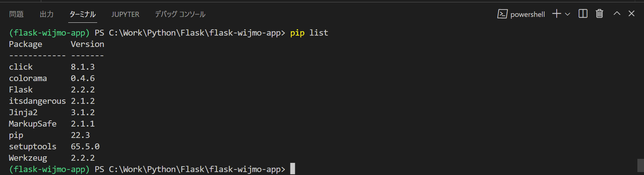Switch to the JUPYTER tab

[125, 14]
